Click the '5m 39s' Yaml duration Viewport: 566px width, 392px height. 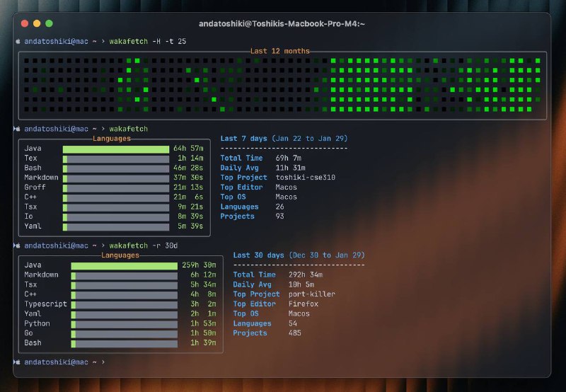tap(190, 226)
